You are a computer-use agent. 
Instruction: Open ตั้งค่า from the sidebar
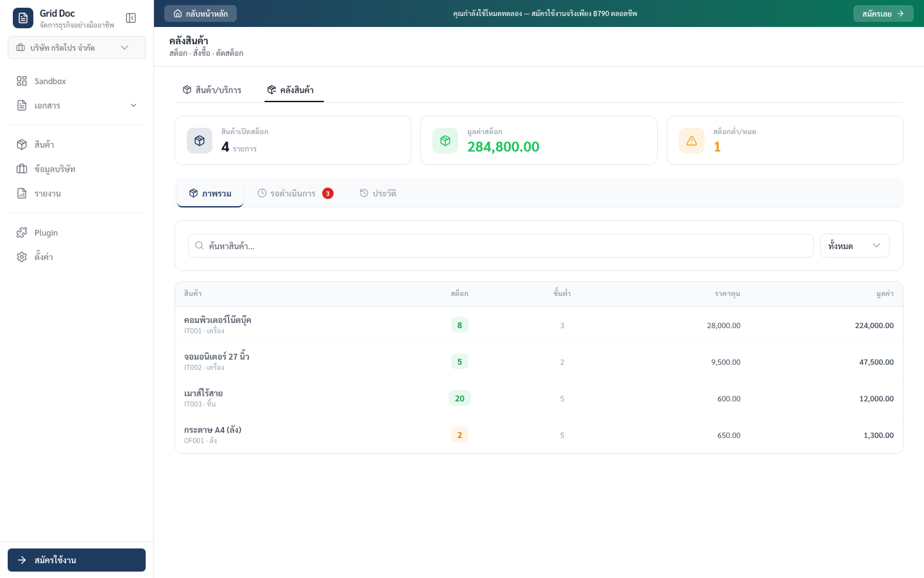[43, 256]
